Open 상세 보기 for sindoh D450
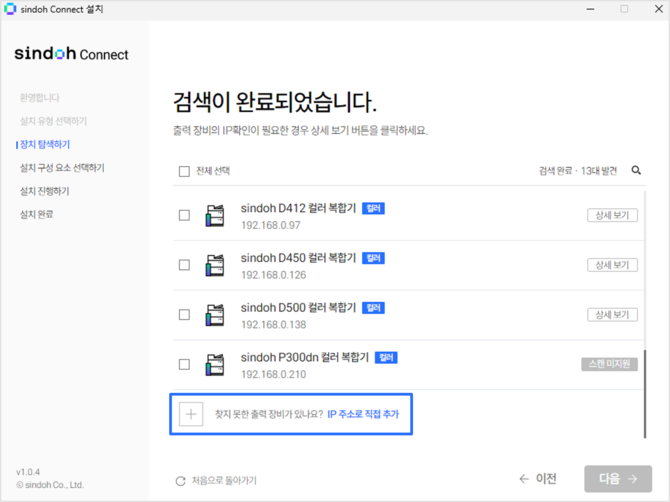The width and height of the screenshot is (670, 502). tap(612, 265)
